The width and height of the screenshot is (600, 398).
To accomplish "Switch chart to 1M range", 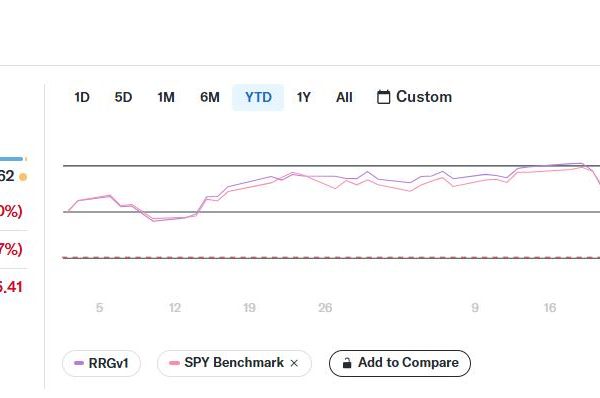I will point(166,97).
